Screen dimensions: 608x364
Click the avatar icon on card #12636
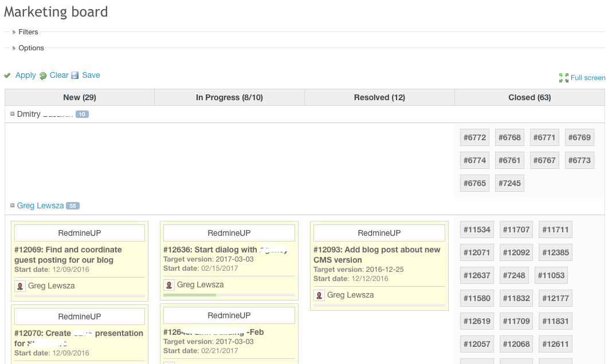[x=168, y=284]
